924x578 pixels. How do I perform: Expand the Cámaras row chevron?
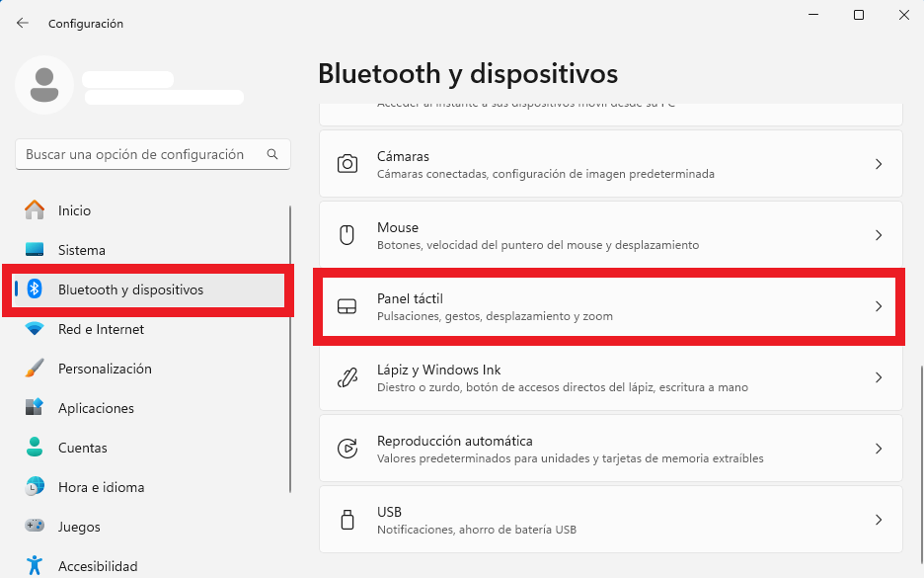[879, 164]
